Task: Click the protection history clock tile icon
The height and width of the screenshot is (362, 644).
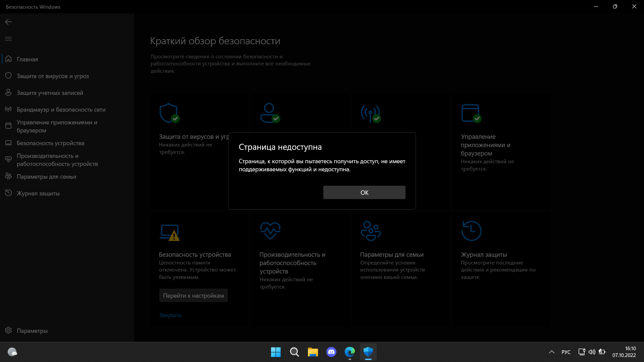Action: pyautogui.click(x=471, y=231)
